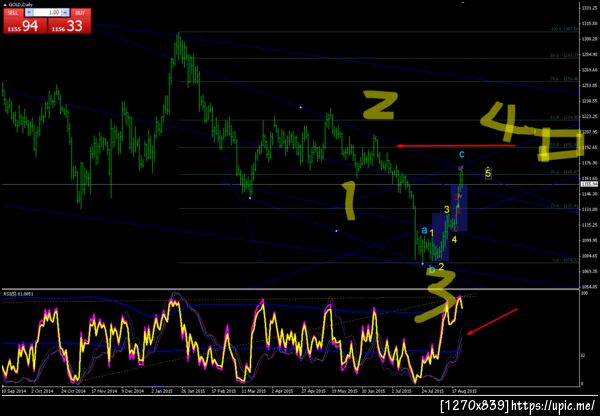Click the red SELL button at 1155.94
The height and width of the screenshot is (416, 600).
[25, 21]
